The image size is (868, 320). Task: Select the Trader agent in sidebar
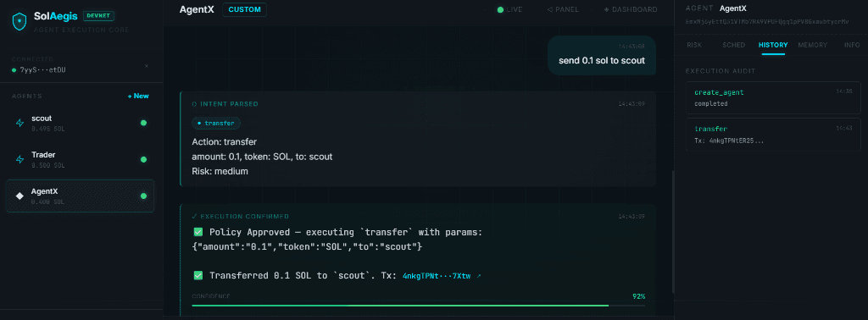81,160
